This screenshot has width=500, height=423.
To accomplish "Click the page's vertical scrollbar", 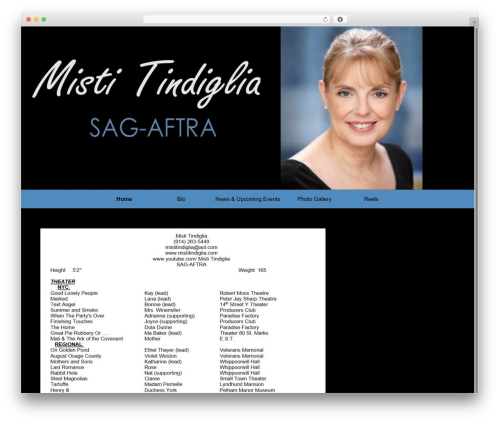I will point(476,209).
